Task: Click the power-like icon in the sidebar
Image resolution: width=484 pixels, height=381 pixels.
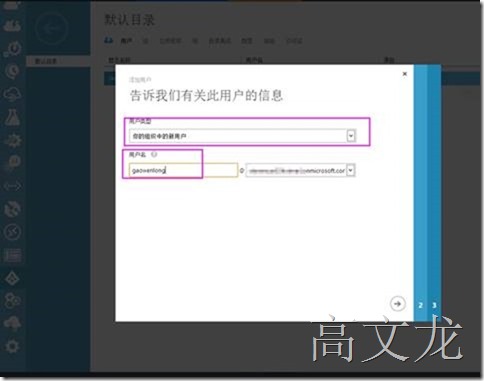Action: pos(13,49)
